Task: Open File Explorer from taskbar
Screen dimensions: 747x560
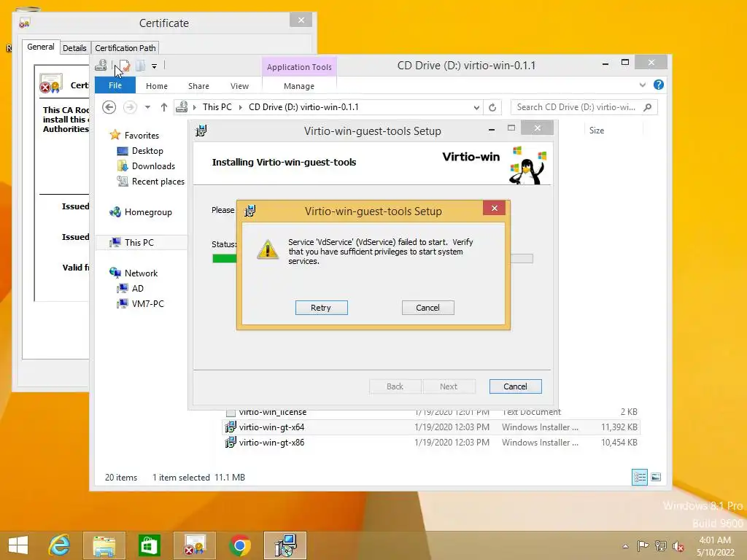Action: coord(104,545)
